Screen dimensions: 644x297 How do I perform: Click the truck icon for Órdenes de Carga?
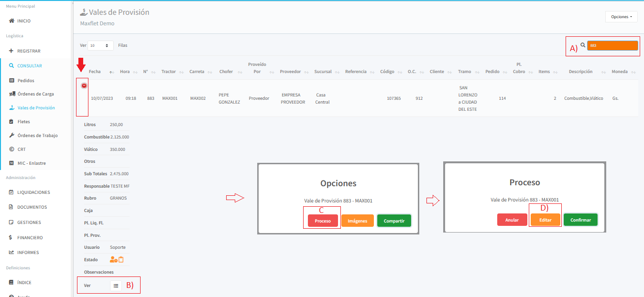coord(12,94)
